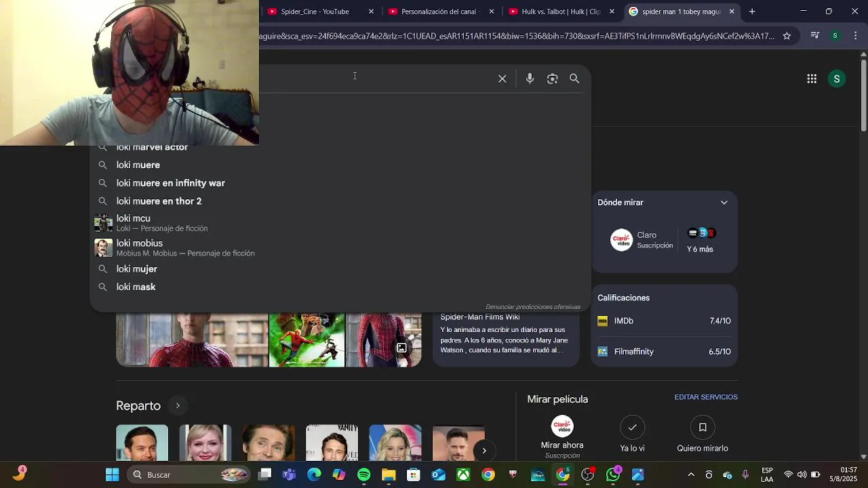Open Outlook from the taskbar
868x488 pixels.
439,475
